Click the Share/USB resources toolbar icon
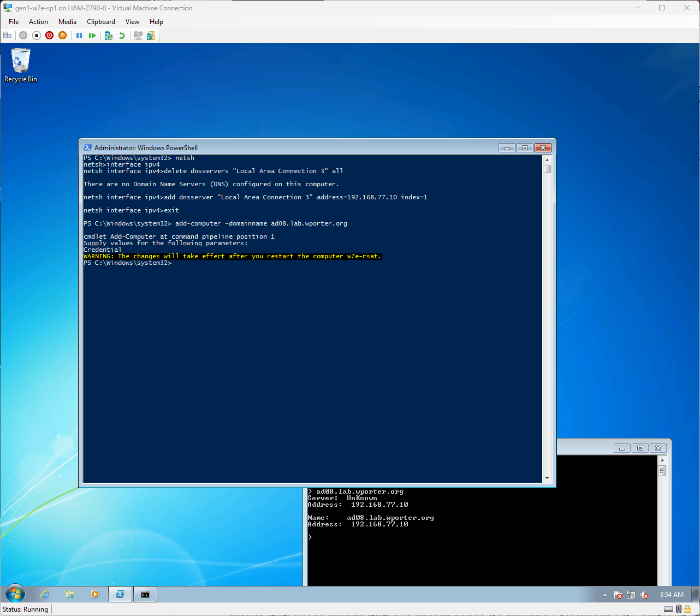The height and width of the screenshot is (616, 700). pyautogui.click(x=151, y=35)
